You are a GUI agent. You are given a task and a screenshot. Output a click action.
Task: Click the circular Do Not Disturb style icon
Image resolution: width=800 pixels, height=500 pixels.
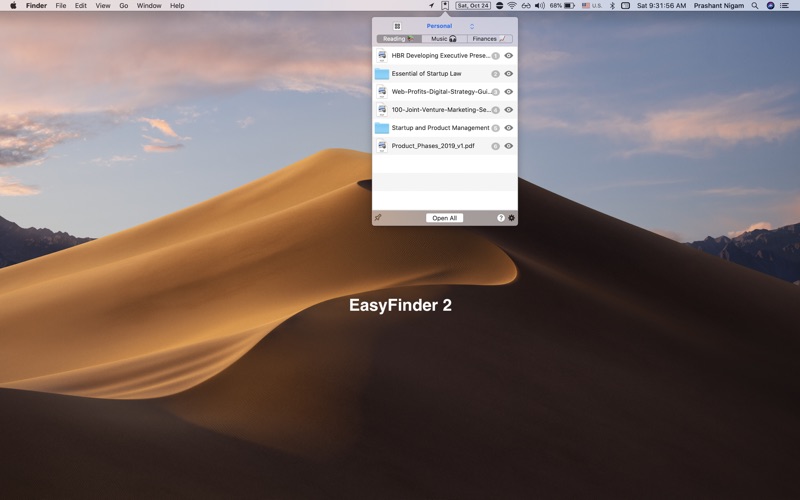tap(499, 6)
